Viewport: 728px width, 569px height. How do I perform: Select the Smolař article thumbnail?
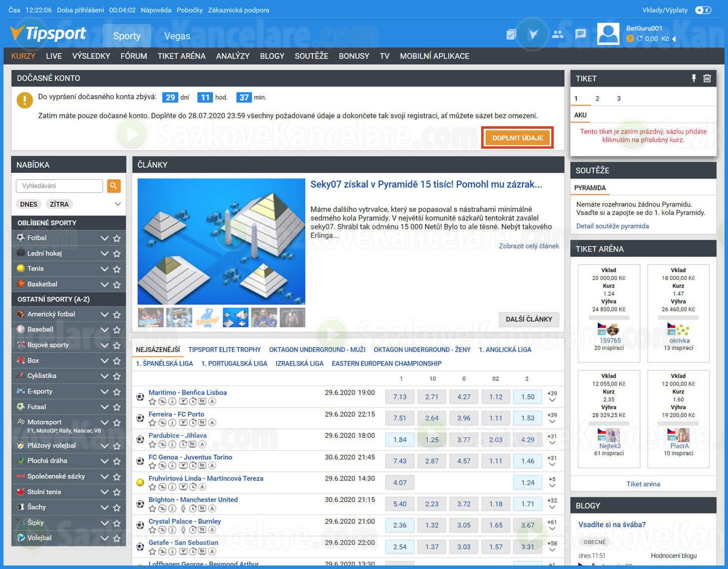coord(207,318)
